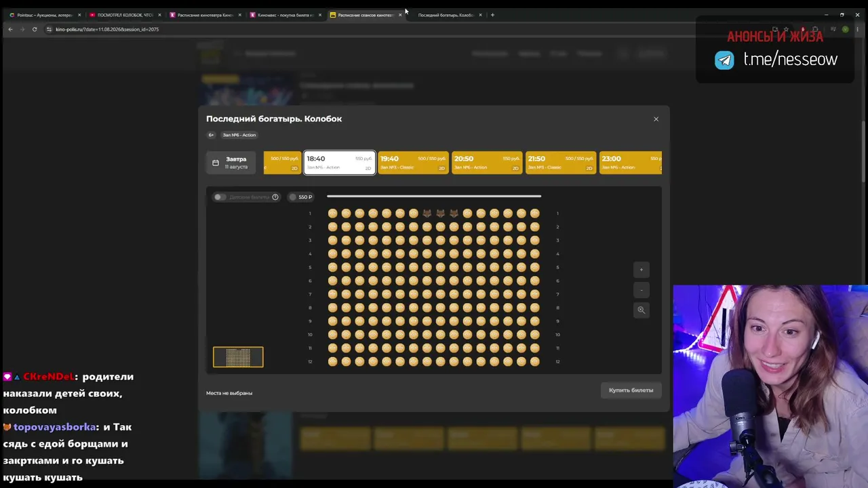This screenshot has height=488, width=868.
Task: Reload the kino-polis.ru page
Action: [35, 29]
